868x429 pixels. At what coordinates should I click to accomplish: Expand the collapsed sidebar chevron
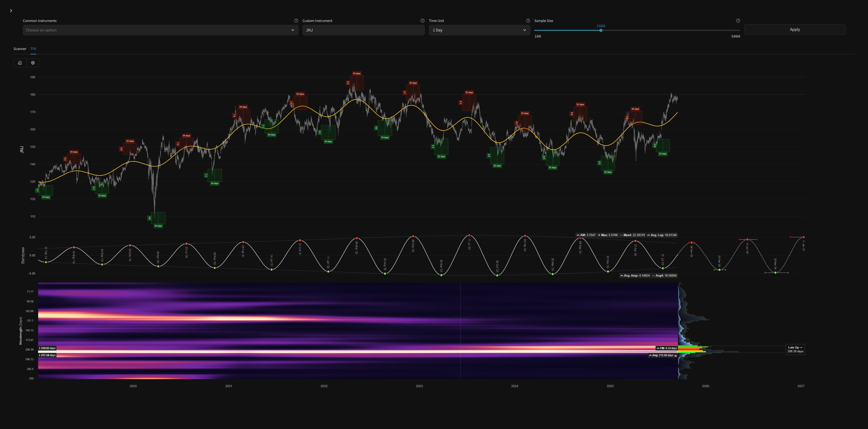[11, 11]
